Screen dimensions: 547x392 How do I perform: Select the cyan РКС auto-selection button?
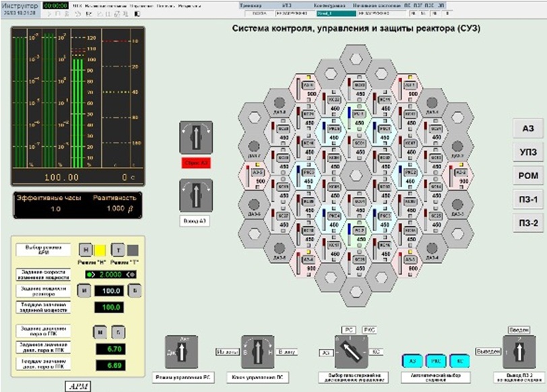point(436,361)
